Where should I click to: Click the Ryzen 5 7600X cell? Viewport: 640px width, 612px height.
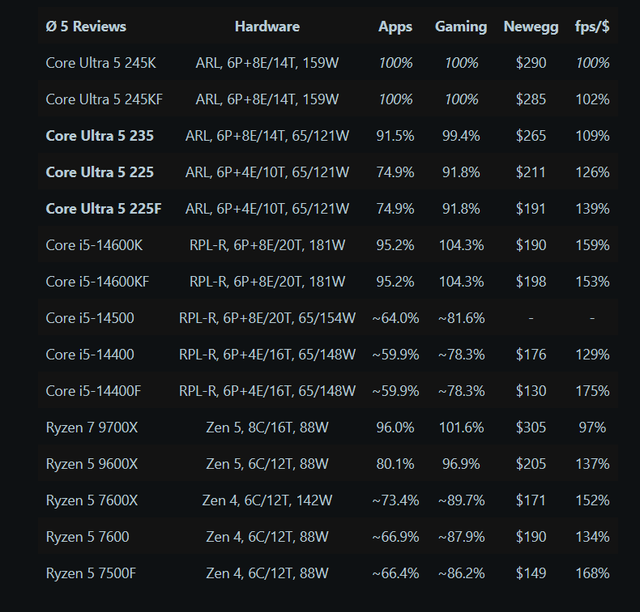92,500
